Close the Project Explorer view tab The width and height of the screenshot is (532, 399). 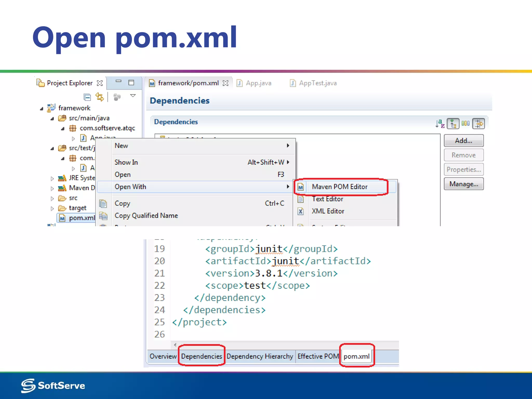click(100, 83)
